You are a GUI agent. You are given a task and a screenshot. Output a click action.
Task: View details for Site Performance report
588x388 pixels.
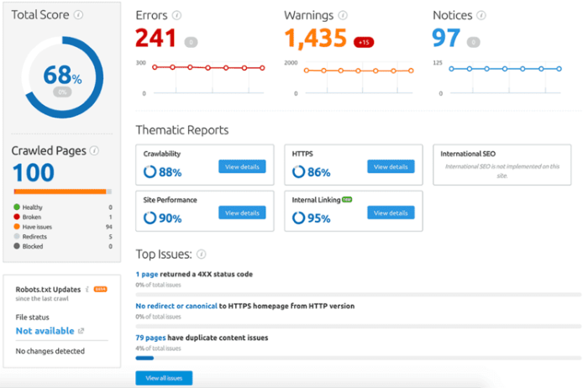point(242,212)
